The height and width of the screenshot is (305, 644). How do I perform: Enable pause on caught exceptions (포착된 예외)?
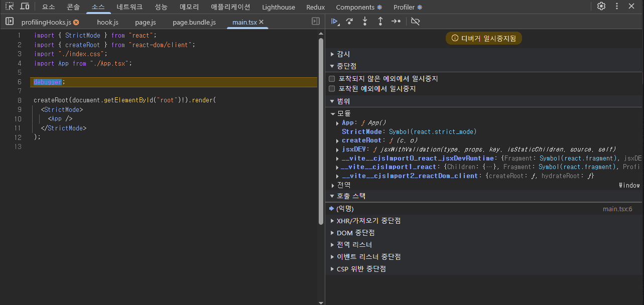tap(332, 89)
